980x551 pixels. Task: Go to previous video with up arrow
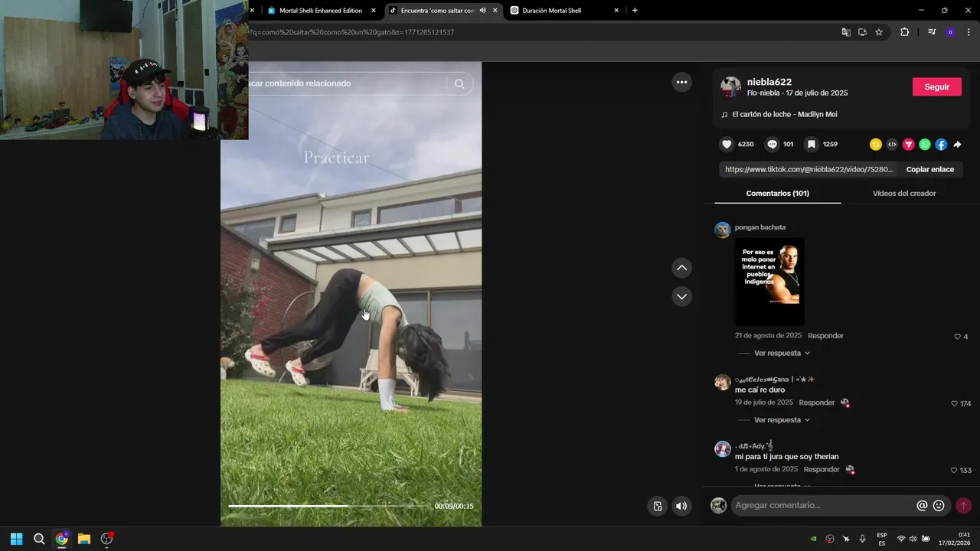(x=681, y=268)
